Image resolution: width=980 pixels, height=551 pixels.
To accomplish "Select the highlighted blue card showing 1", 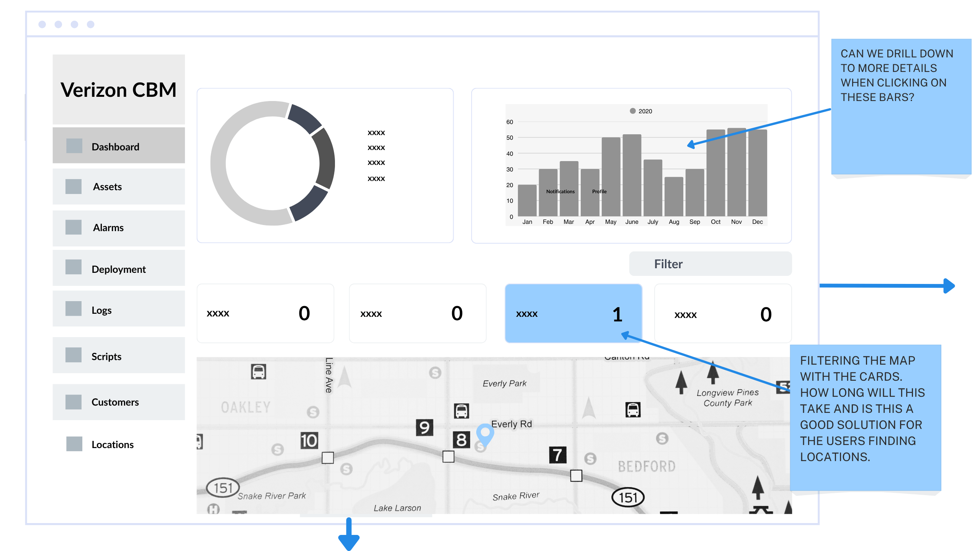I will click(x=573, y=314).
